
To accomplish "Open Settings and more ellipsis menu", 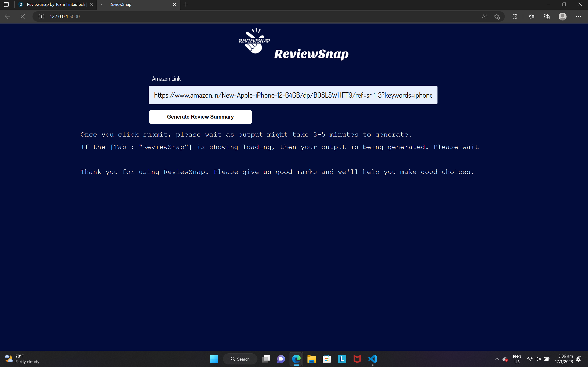I will 578,17.
